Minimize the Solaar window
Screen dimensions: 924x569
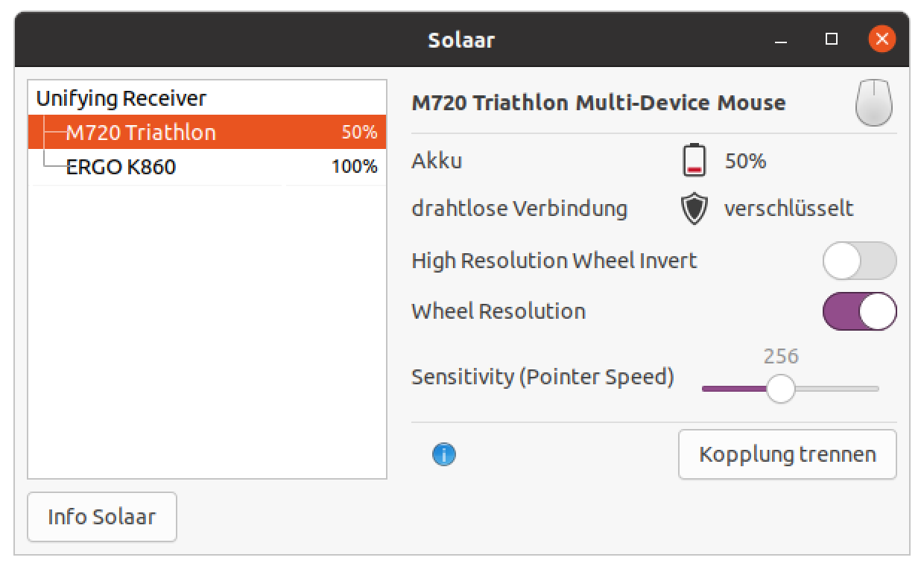pyautogui.click(x=781, y=39)
